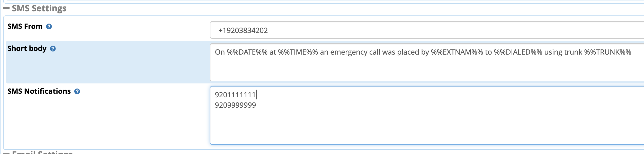Place cursor on %%DATE%% in Short body

point(247,52)
